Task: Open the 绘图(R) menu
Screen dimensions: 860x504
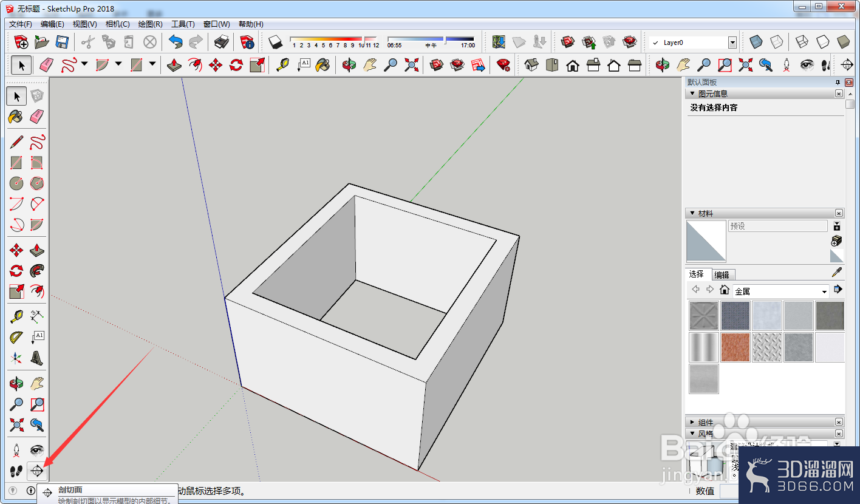Action: pos(150,24)
